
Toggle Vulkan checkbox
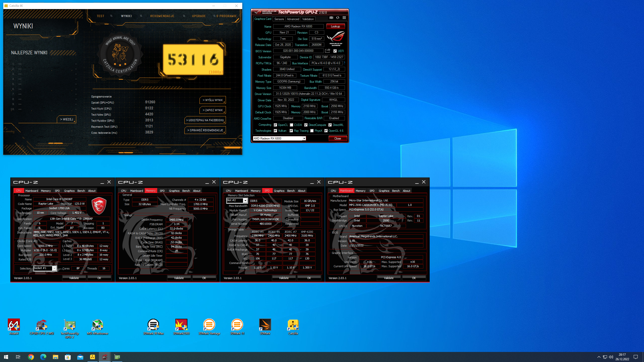point(275,131)
